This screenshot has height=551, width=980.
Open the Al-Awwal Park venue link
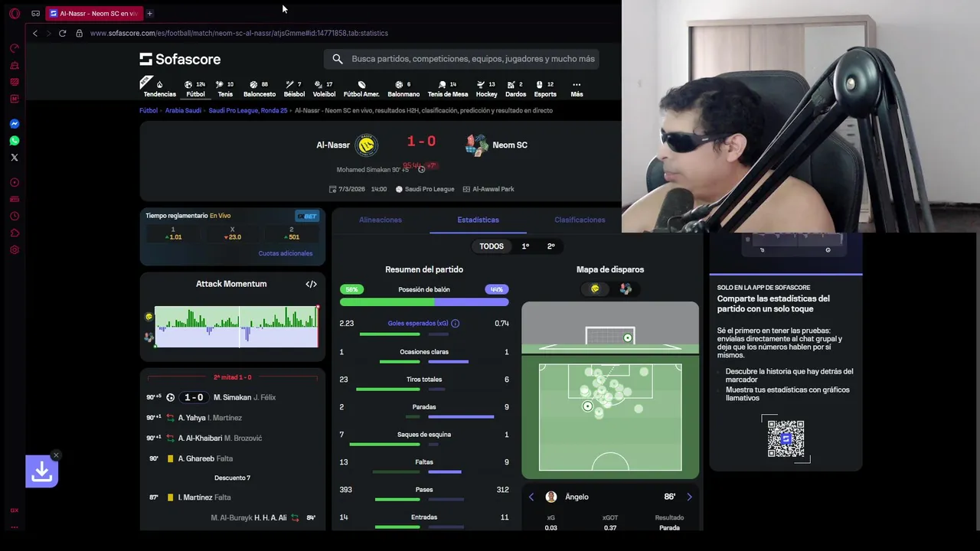pos(488,189)
